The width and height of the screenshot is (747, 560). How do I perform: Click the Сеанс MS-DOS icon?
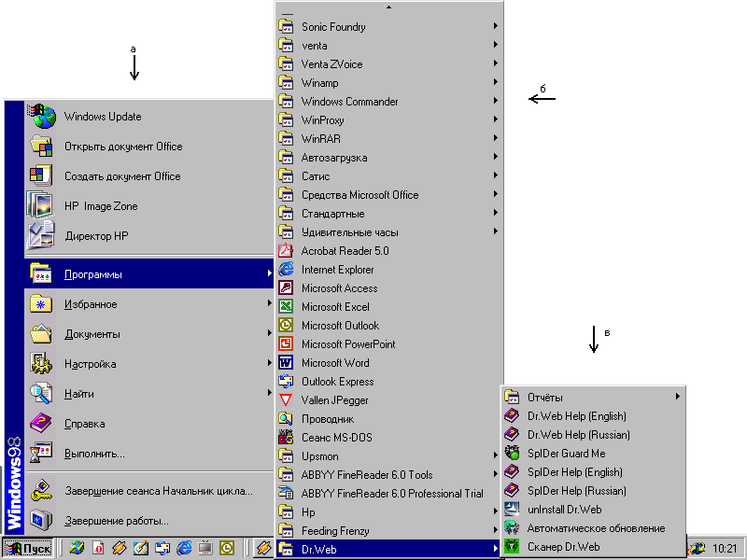pyautogui.click(x=286, y=437)
